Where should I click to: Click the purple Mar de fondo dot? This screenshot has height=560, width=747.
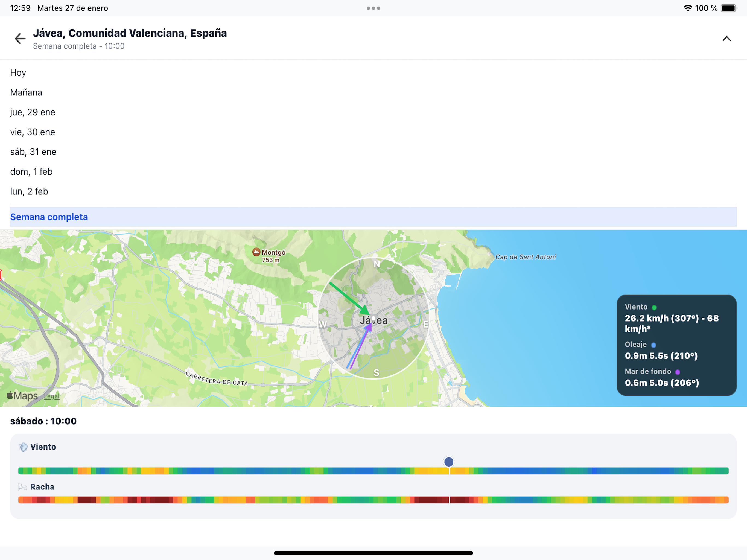click(x=678, y=372)
